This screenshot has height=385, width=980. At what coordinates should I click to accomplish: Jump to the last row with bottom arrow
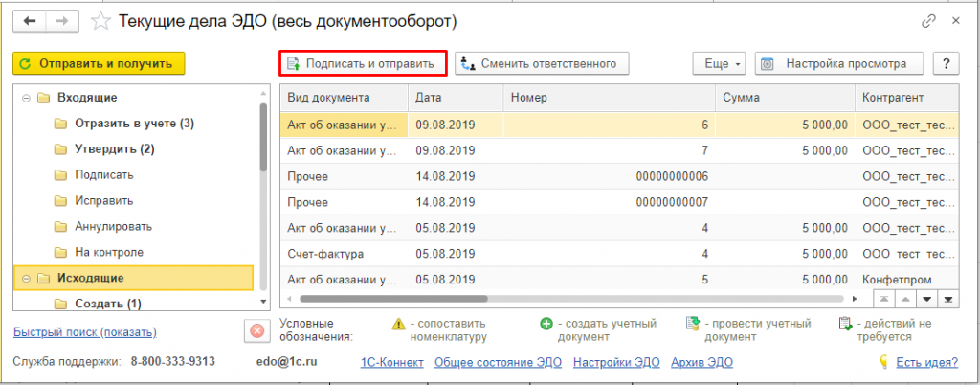click(x=947, y=299)
